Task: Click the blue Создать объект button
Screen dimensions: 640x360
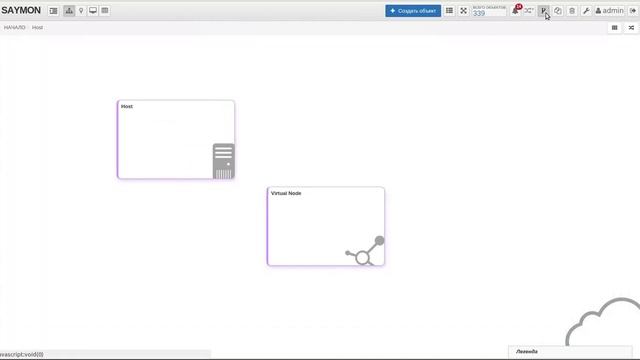Action: tap(413, 11)
